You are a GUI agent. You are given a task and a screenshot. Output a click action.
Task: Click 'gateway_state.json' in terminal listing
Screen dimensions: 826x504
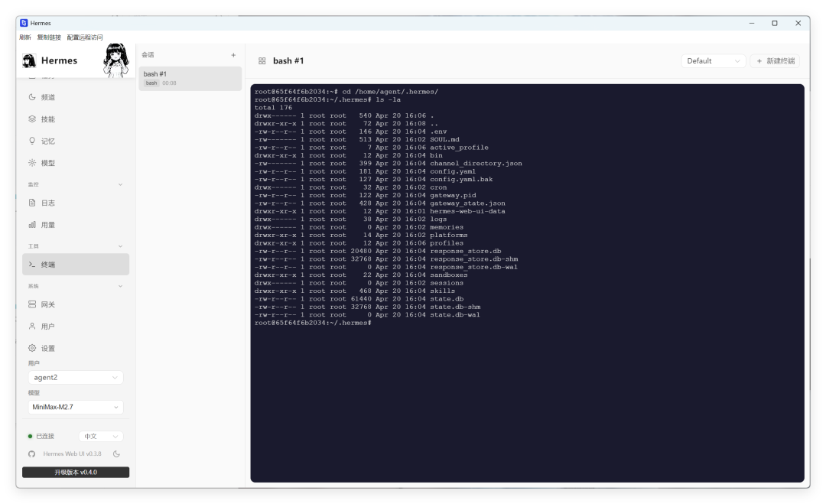coord(467,203)
